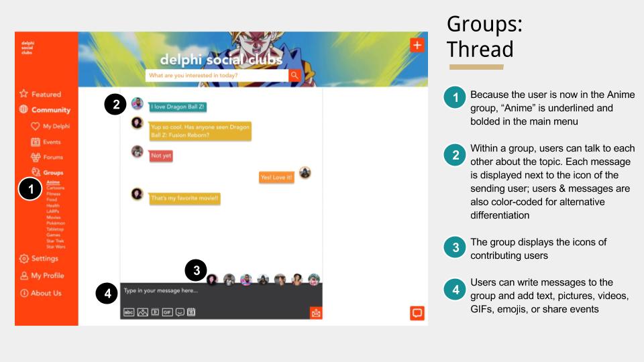Open the emoji picker icon

pyautogui.click(x=180, y=312)
